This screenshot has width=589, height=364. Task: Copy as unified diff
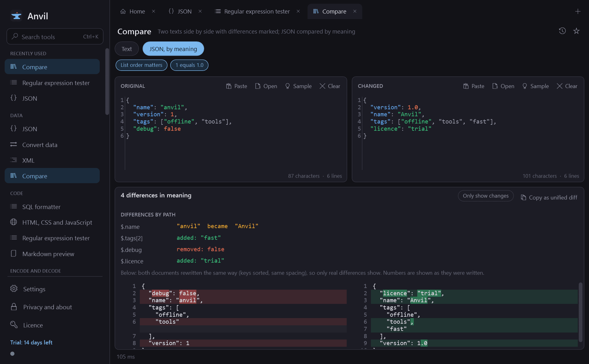[x=549, y=197]
